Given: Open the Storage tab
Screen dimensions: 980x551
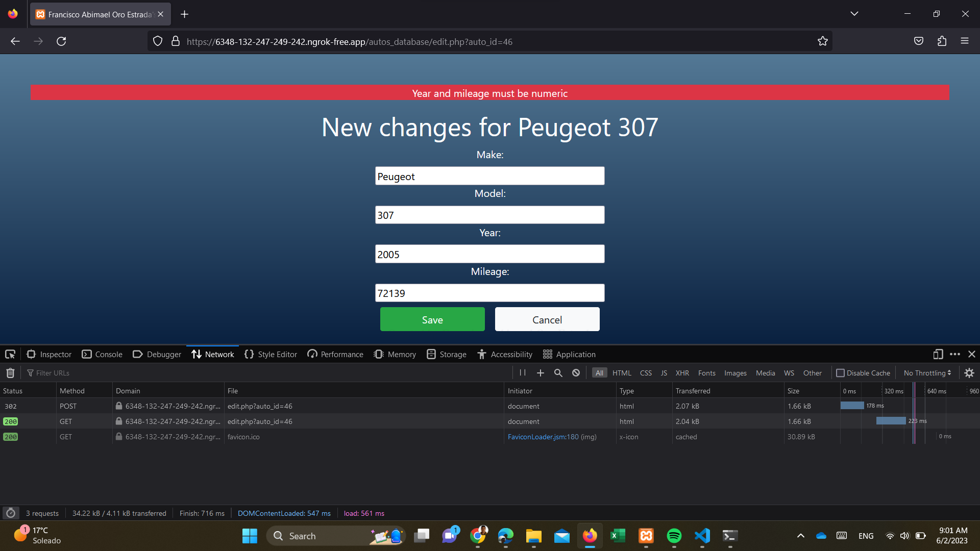Looking at the screenshot, I should [447, 354].
